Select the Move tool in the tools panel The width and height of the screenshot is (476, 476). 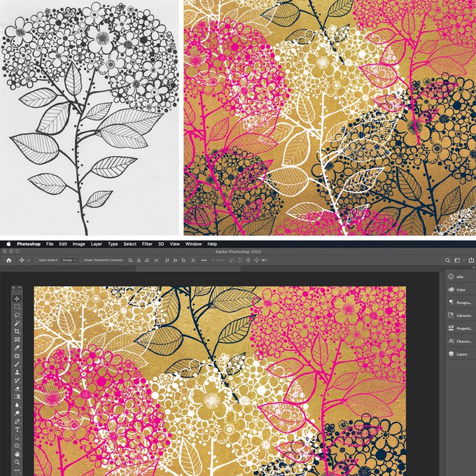(17, 299)
